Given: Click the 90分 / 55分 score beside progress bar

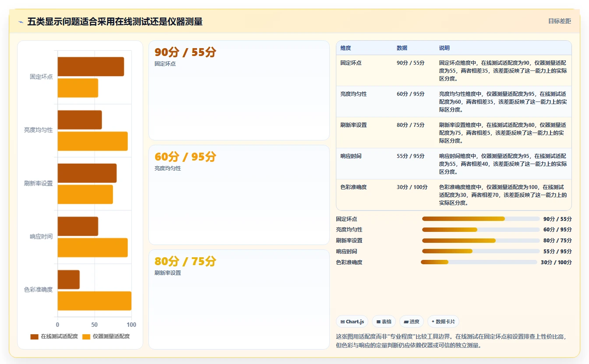Looking at the screenshot, I should click(x=557, y=219).
